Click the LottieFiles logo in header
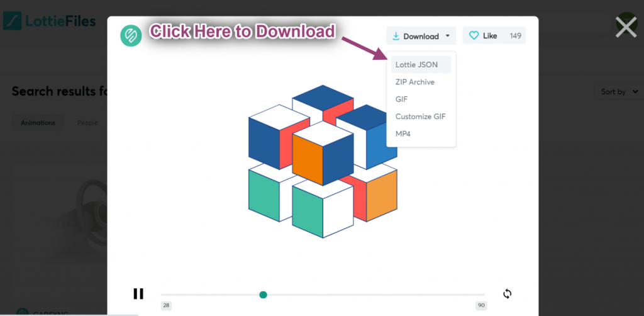This screenshot has width=644, height=316. 49,21
